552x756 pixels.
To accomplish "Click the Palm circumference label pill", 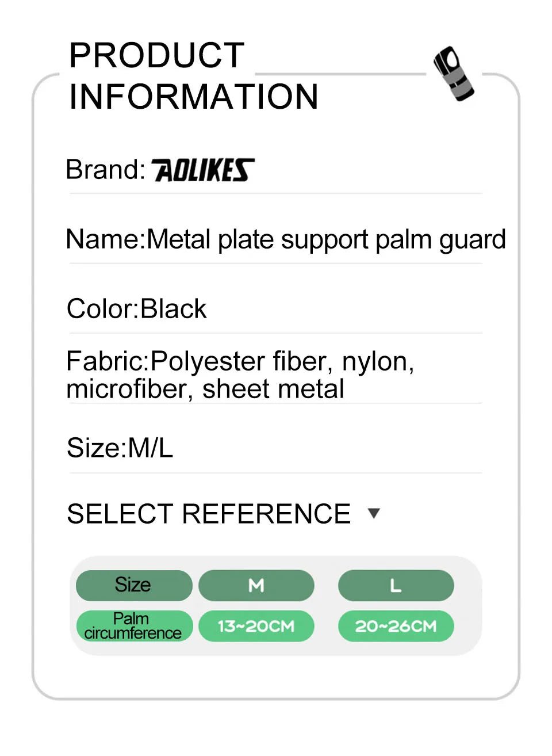I will [133, 626].
